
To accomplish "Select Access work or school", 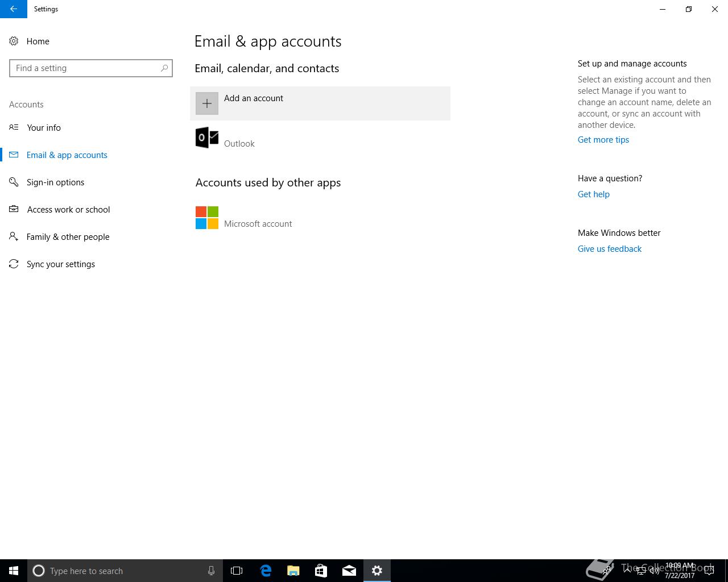I will [68, 210].
